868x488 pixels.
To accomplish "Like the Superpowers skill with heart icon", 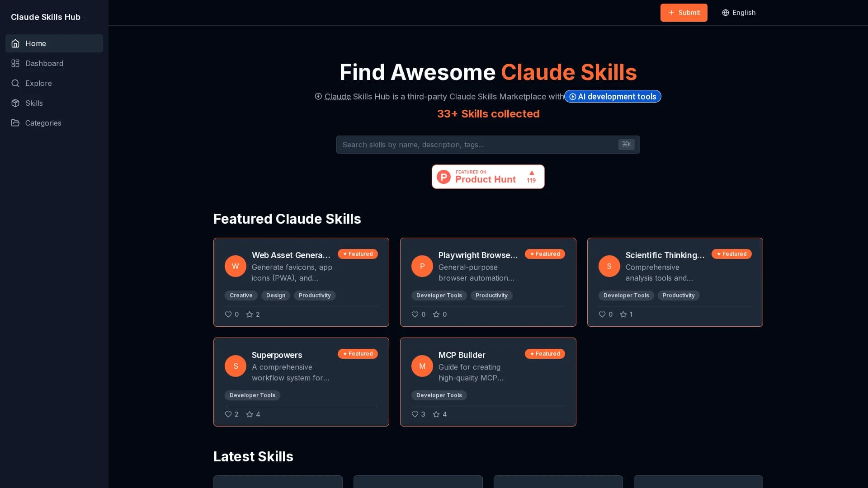I will pyautogui.click(x=228, y=414).
